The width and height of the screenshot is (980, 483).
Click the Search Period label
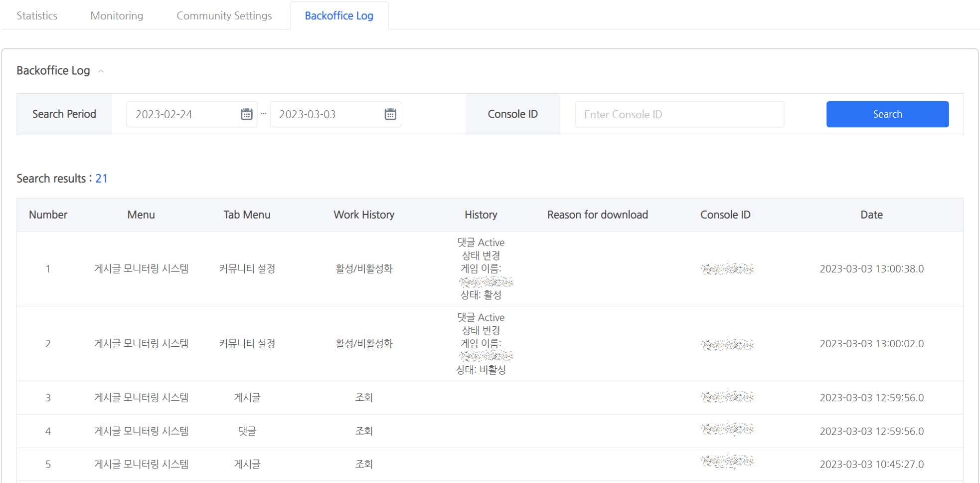64,114
